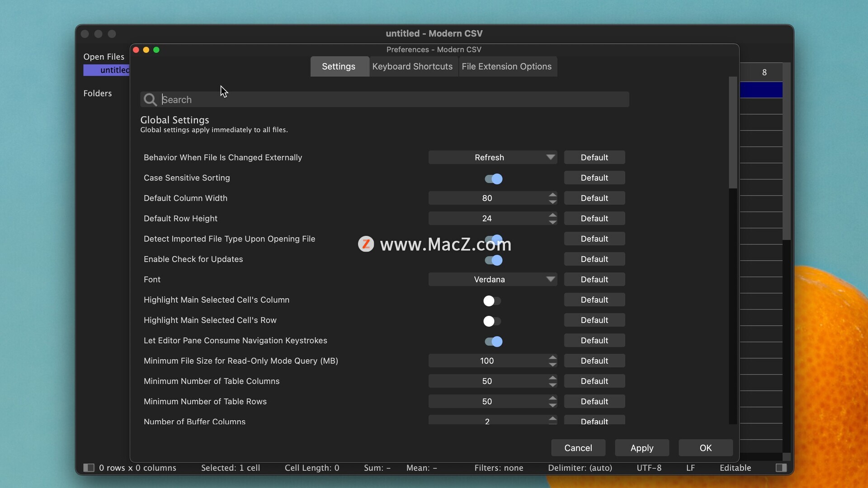Open the Verdana font dropdown

(493, 279)
